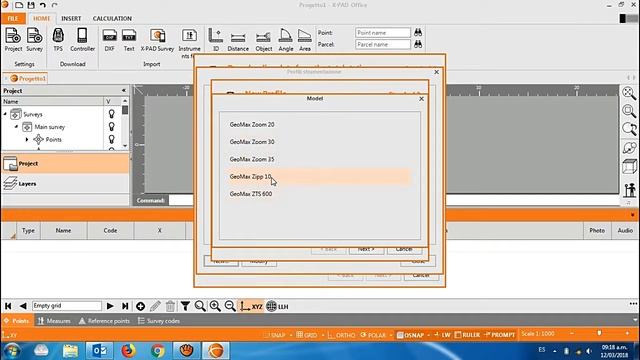
Task: Click the 3D cube view icon in right sidebar
Action: click(x=629, y=167)
